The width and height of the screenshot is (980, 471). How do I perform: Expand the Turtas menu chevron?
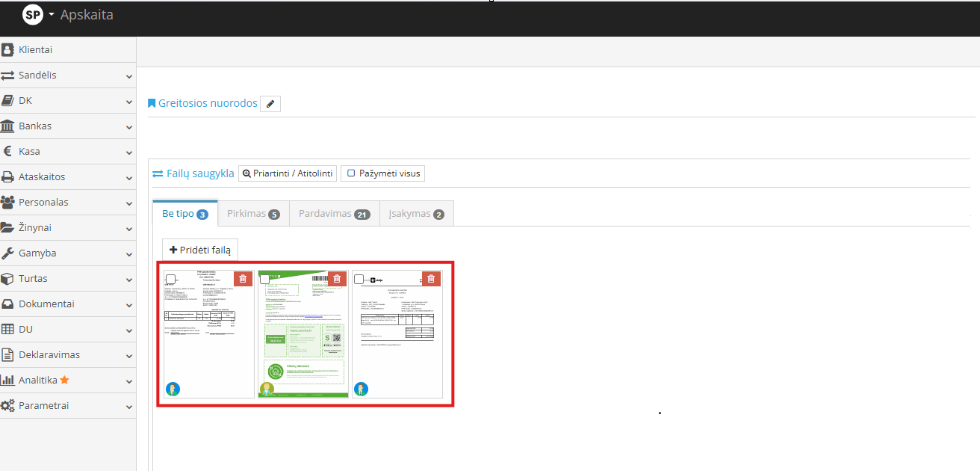click(129, 280)
